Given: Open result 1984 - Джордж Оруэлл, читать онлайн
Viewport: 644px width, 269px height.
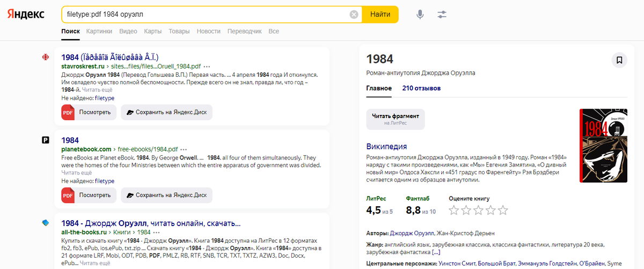Looking at the screenshot, I should point(151,223).
